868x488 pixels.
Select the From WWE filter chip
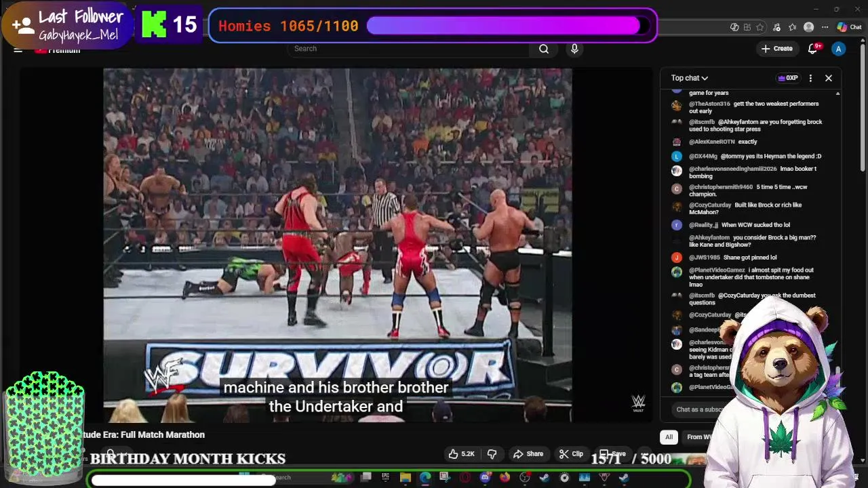click(698, 437)
